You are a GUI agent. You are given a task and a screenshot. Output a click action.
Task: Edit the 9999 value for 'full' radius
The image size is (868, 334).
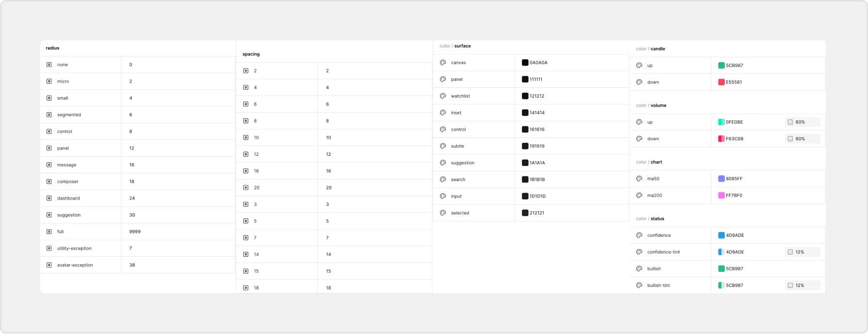pos(135,232)
